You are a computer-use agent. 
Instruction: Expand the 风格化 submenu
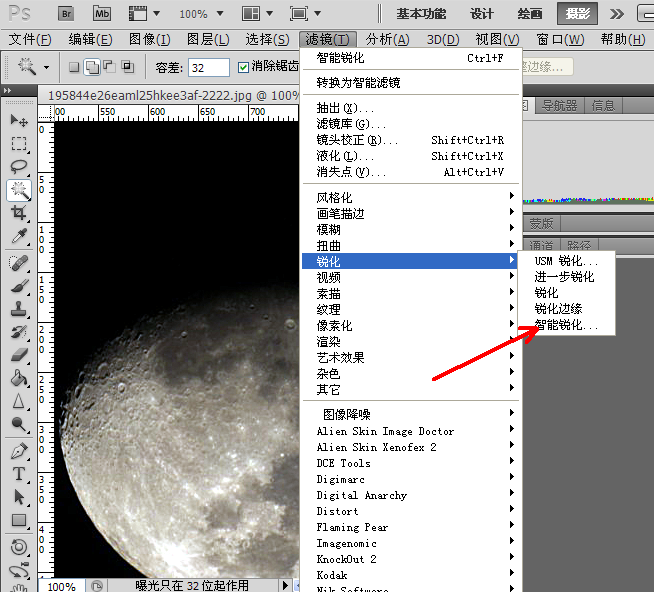click(x=411, y=197)
